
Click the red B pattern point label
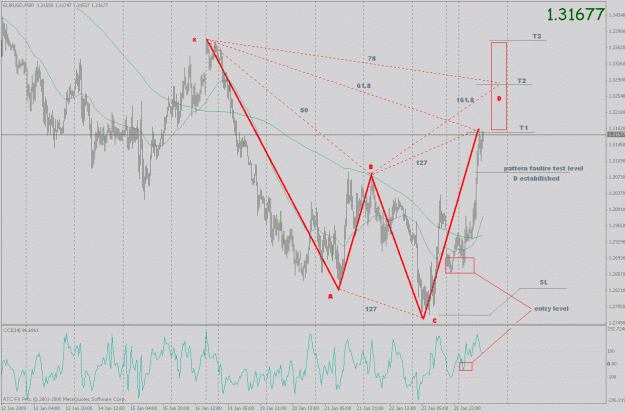370,167
